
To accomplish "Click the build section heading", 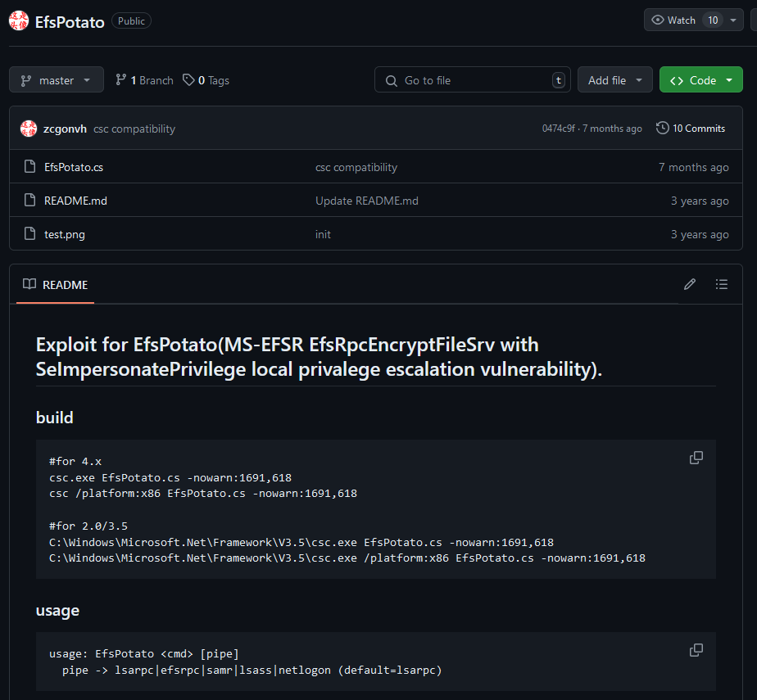I will click(x=55, y=418).
